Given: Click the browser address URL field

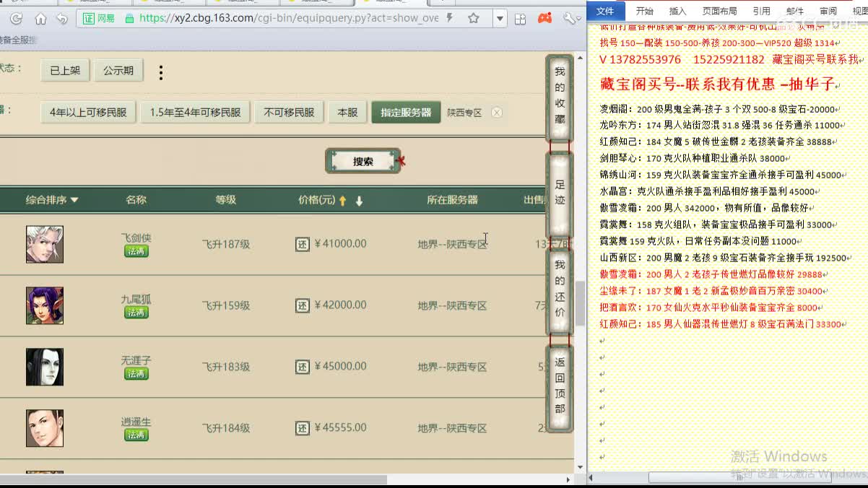Looking at the screenshot, I should (x=289, y=18).
